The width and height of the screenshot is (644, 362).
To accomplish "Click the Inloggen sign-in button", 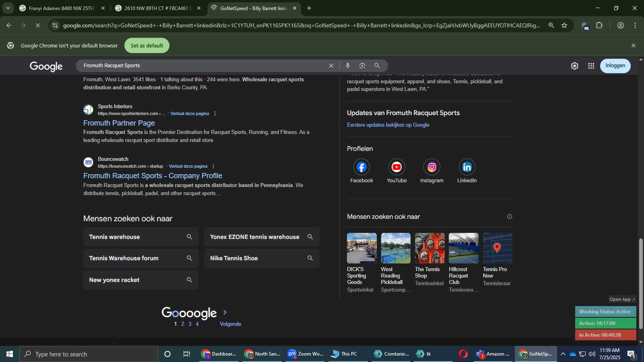I will coord(615,66).
